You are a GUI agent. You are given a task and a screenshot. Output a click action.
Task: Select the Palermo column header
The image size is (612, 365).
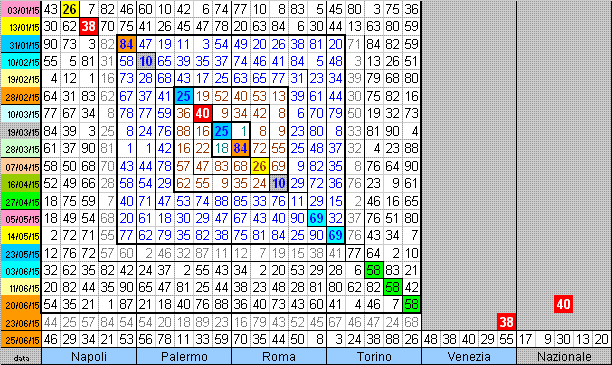184,356
